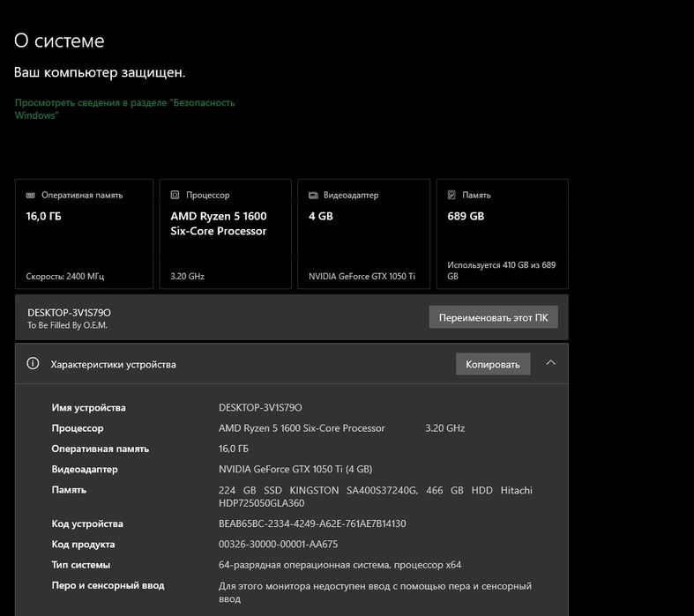Click the Характеристики устройства section title
The width and height of the screenshot is (694, 616).
pos(113,365)
